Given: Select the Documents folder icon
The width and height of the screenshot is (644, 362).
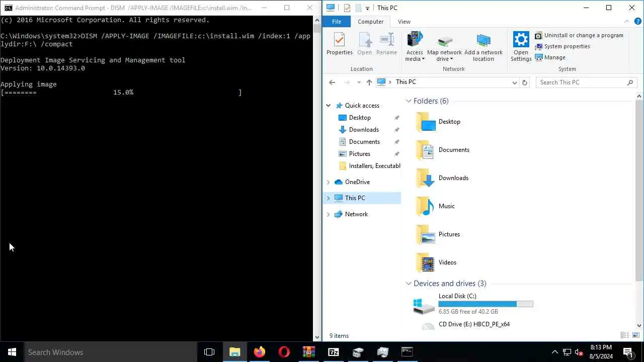Looking at the screenshot, I should coord(426,150).
